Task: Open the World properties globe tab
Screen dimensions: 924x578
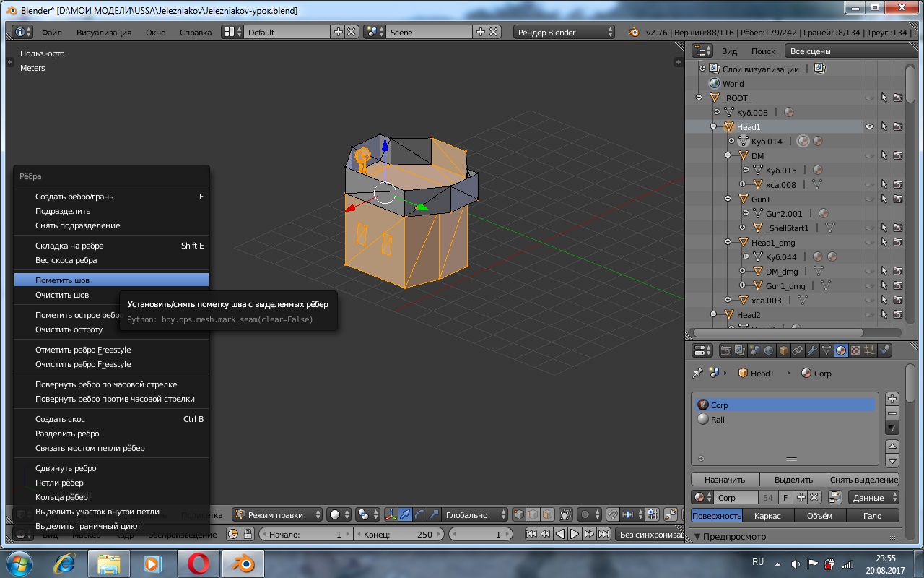Action: click(x=769, y=350)
